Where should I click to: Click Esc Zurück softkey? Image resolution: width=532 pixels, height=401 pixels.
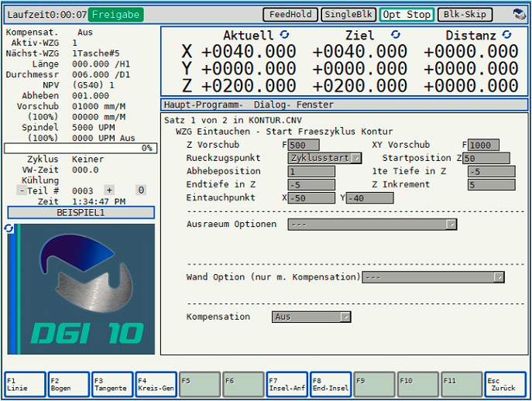coord(505,385)
